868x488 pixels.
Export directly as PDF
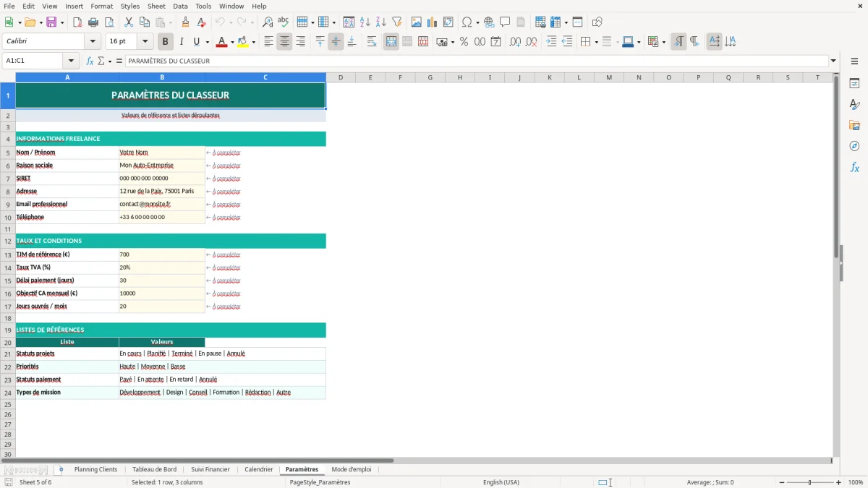(77, 22)
